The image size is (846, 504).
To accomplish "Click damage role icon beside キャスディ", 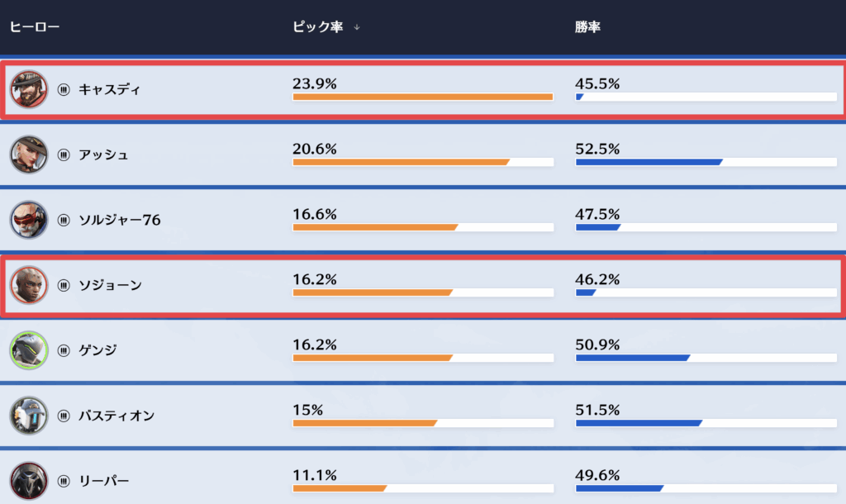I will 64,89.
